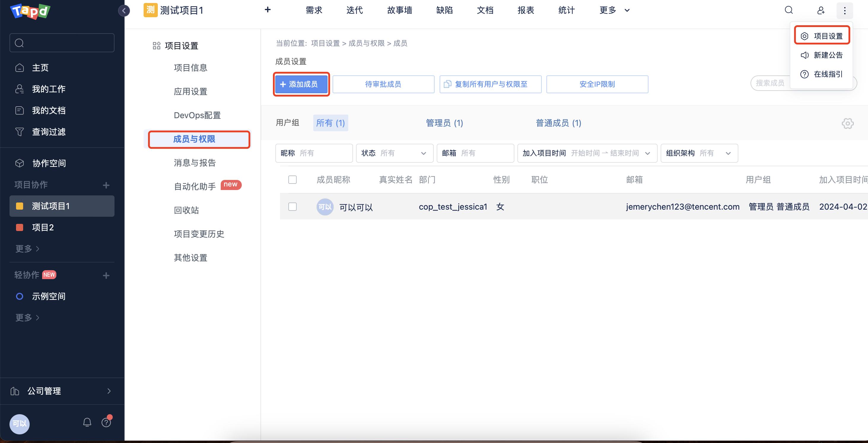Click 待审批成员 button
The height and width of the screenshot is (443, 868).
384,84
